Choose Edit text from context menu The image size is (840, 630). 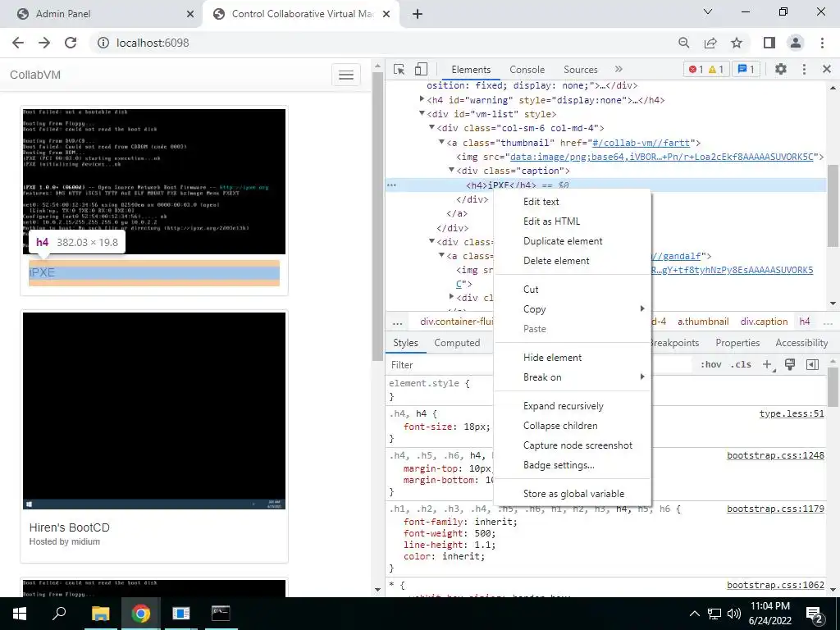pyautogui.click(x=572, y=202)
